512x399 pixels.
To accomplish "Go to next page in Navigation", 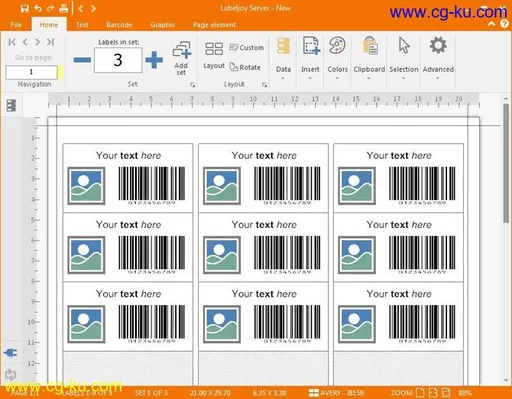I will pos(37,42).
